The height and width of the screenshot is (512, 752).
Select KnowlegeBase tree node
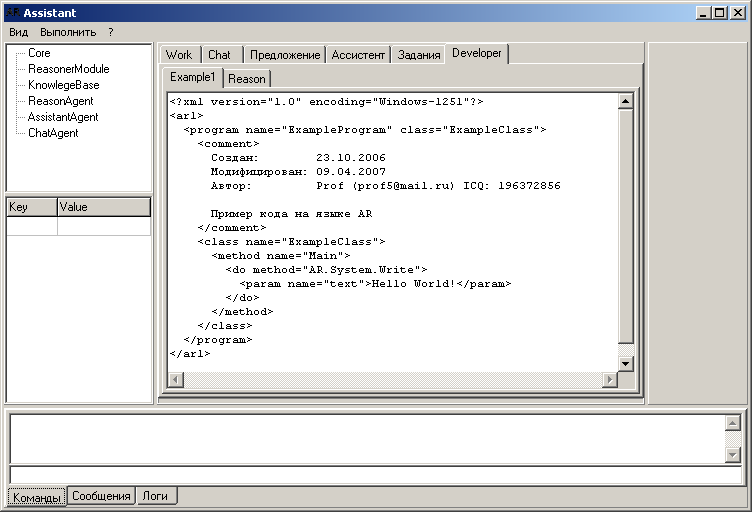point(63,85)
